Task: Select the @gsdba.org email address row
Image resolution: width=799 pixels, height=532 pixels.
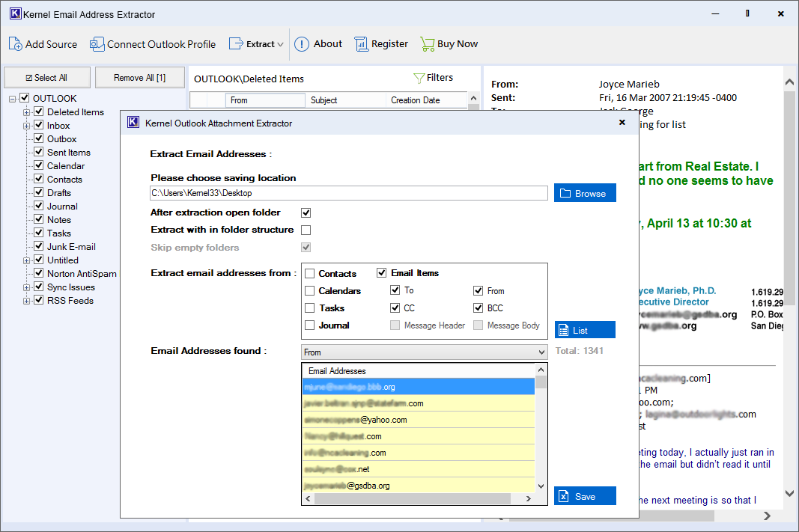Action: coord(419,486)
